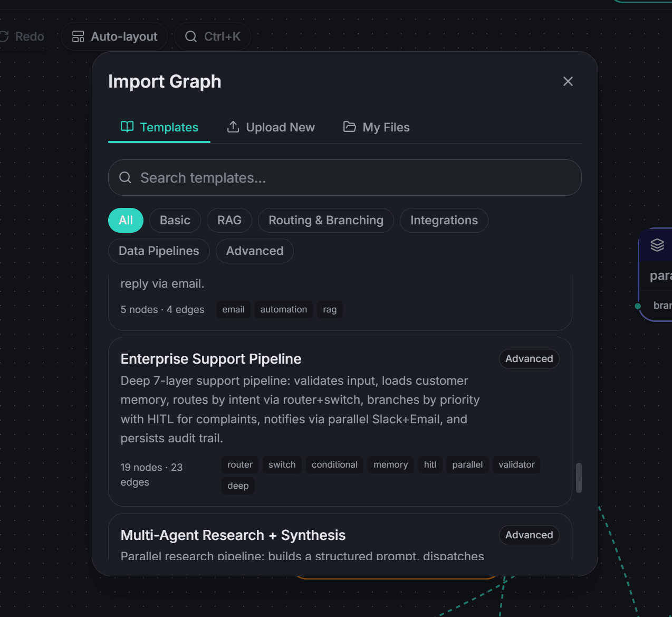Click the magnifier inside the template search bar
The width and height of the screenshot is (672, 617).
pos(125,177)
